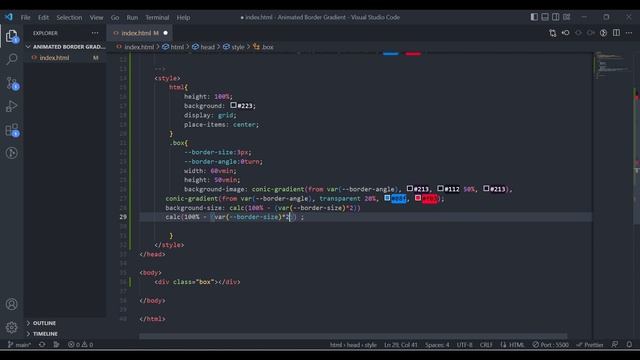This screenshot has height=360, width=640.
Task: Open the Edit menu
Action: click(x=43, y=17)
